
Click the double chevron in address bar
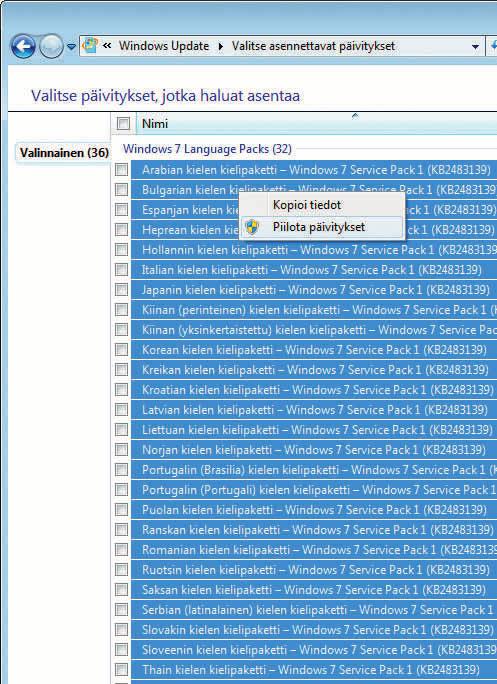[x=107, y=46]
